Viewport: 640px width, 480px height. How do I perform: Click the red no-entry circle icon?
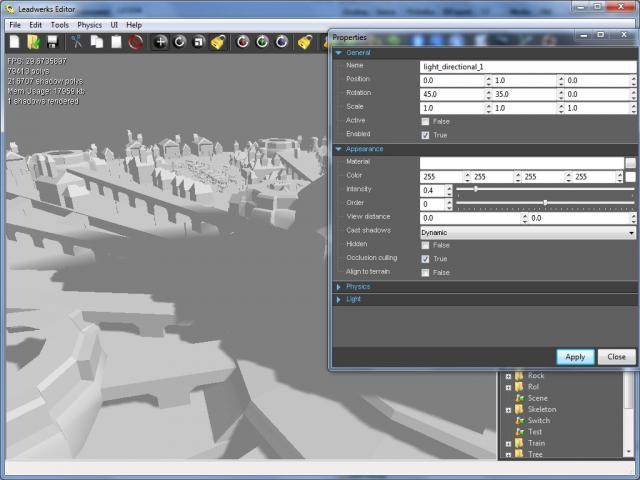pos(135,42)
